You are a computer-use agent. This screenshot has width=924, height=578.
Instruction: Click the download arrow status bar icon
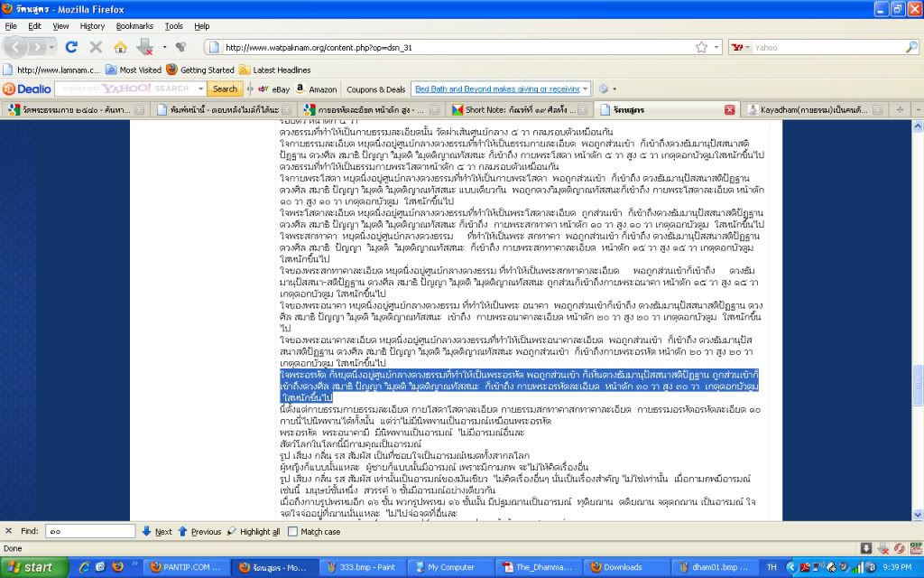(x=865, y=548)
